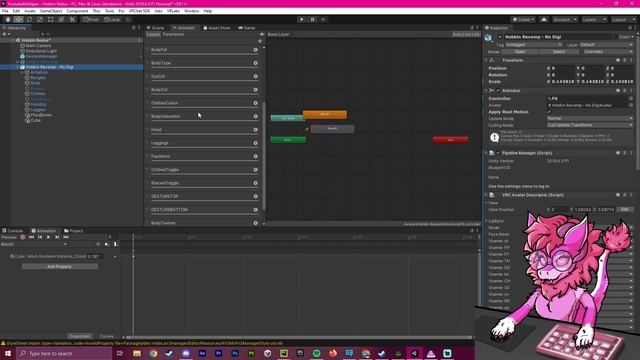Open the BodyFat layer settings gear

click(x=256, y=50)
